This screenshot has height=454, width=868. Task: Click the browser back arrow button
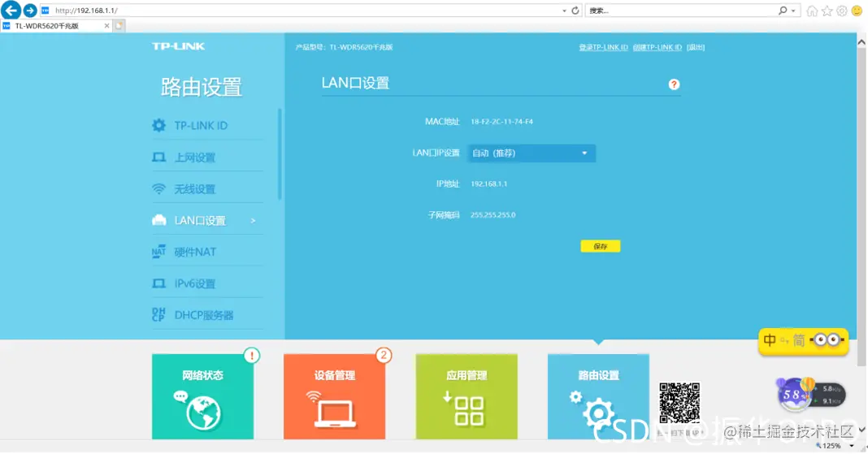coord(11,10)
